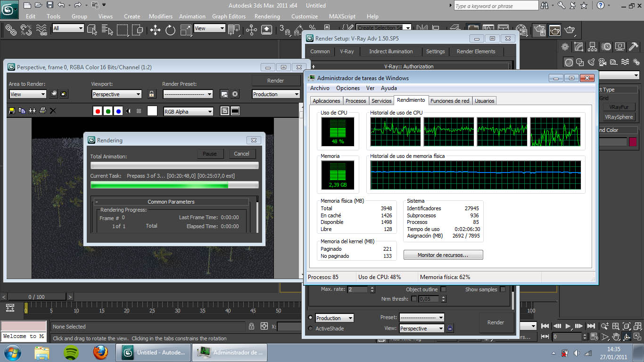Open the Archivo menu in Task Manager

coord(320,88)
